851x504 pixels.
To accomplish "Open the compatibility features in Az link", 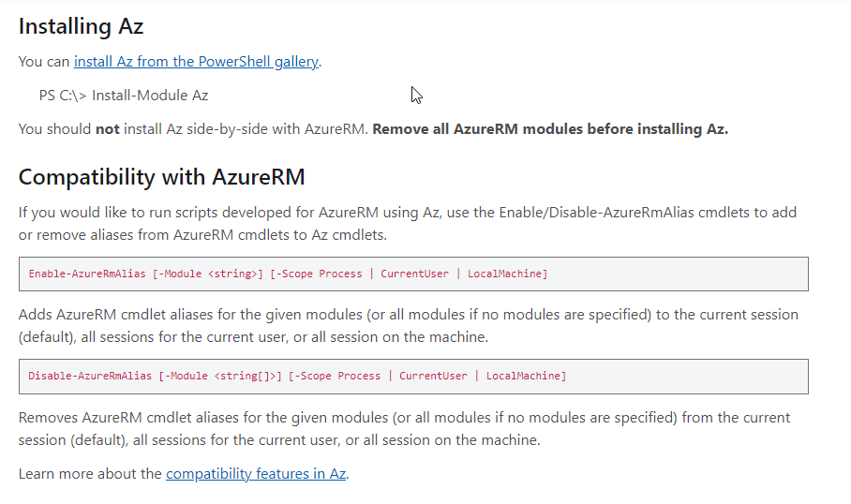I will pyautogui.click(x=256, y=474).
